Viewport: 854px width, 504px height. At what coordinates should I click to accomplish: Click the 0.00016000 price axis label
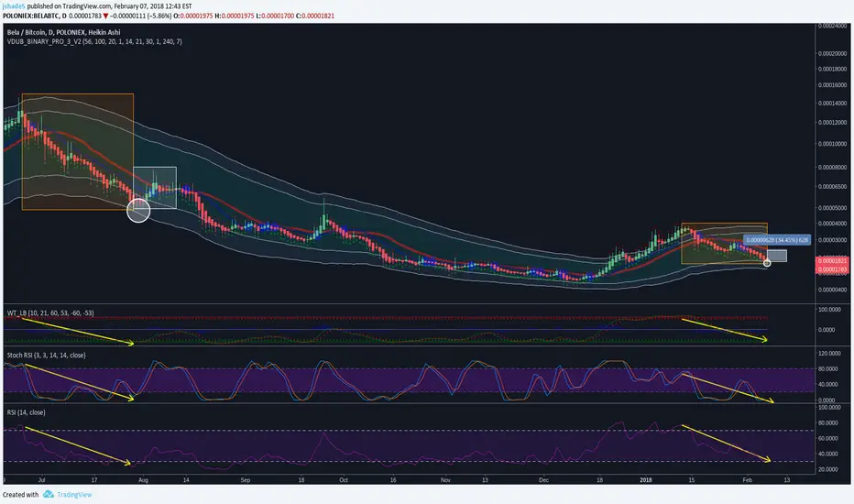tap(832, 85)
